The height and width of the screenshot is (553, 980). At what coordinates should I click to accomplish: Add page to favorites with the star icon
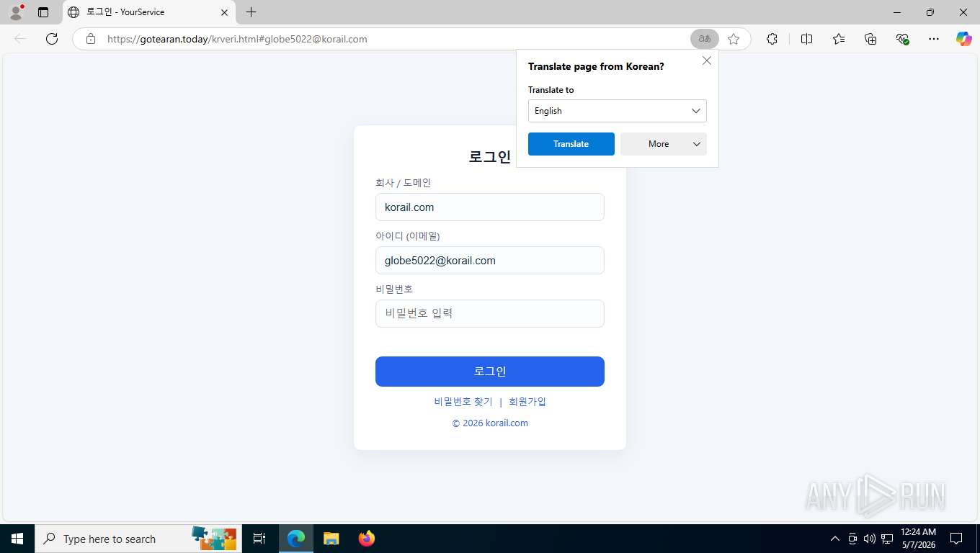734,39
